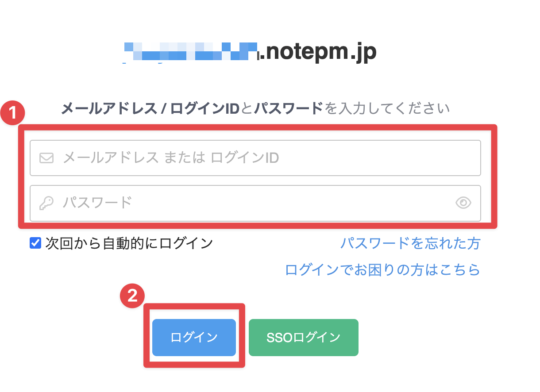The width and height of the screenshot is (540, 392).
Task: Open the ログインでお困りの方はこちら link
Action: (x=382, y=269)
